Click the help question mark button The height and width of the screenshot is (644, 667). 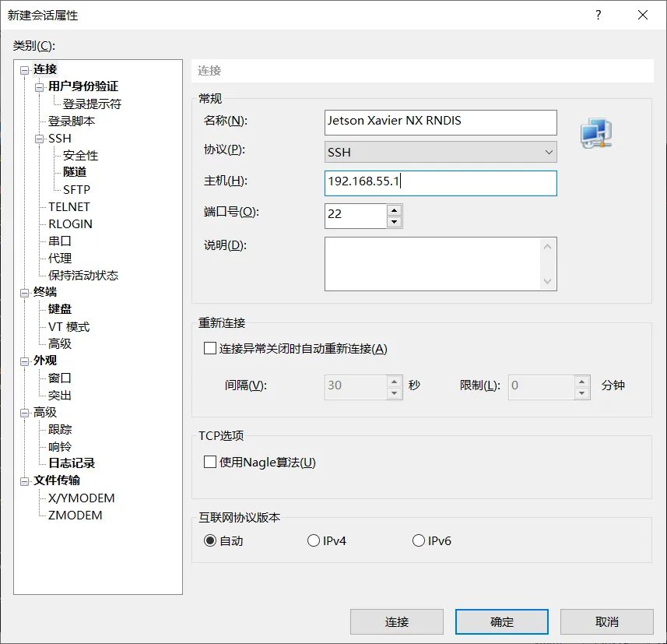(599, 15)
